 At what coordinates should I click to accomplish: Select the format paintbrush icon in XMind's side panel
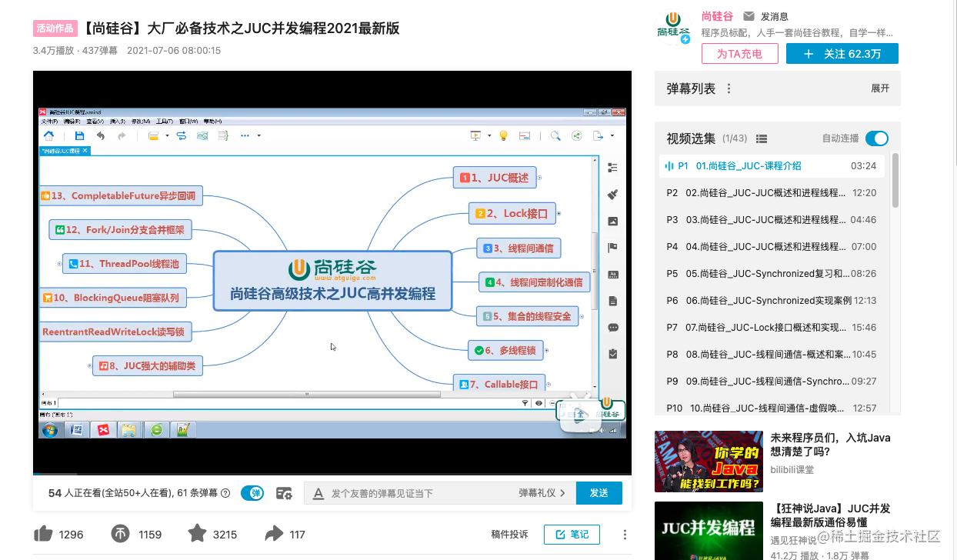point(612,194)
